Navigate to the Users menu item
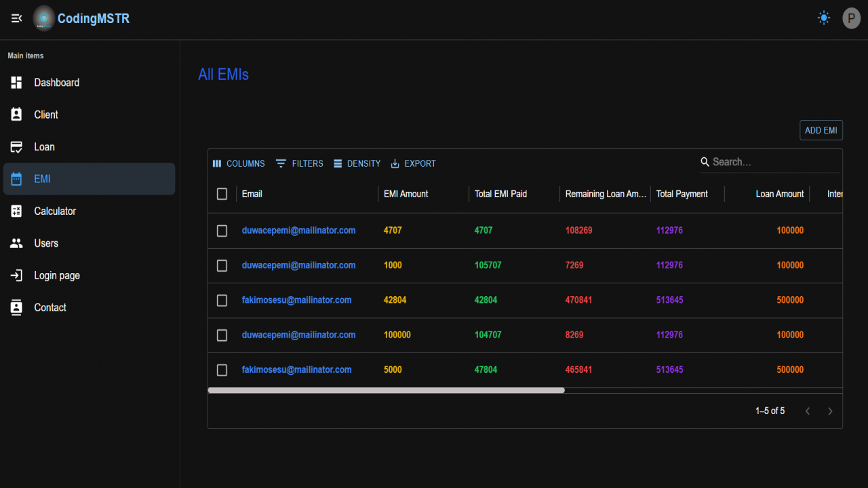 [x=90, y=243]
